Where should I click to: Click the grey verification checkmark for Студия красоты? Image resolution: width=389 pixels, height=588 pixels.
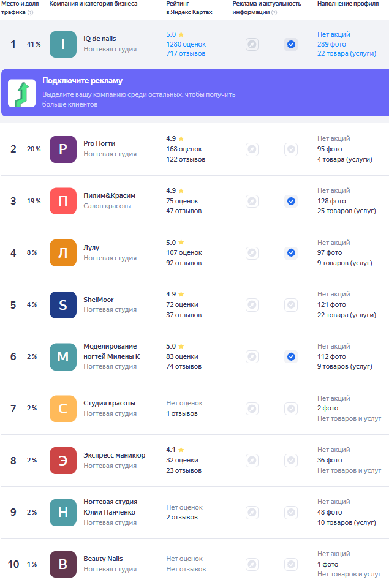pos(291,409)
